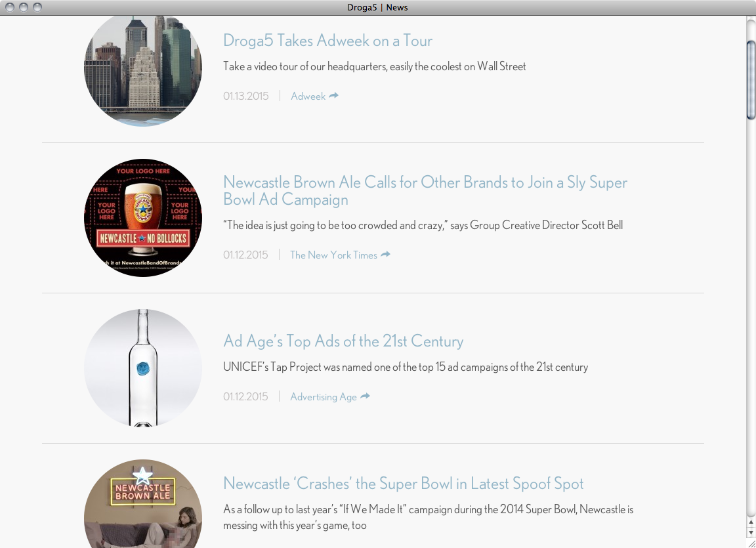
Task: Minimize the Droga5 News window
Action: click(24, 7)
